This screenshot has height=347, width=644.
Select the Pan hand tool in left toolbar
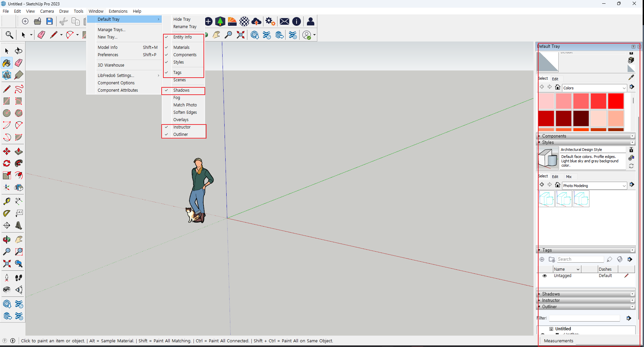[x=19, y=240]
